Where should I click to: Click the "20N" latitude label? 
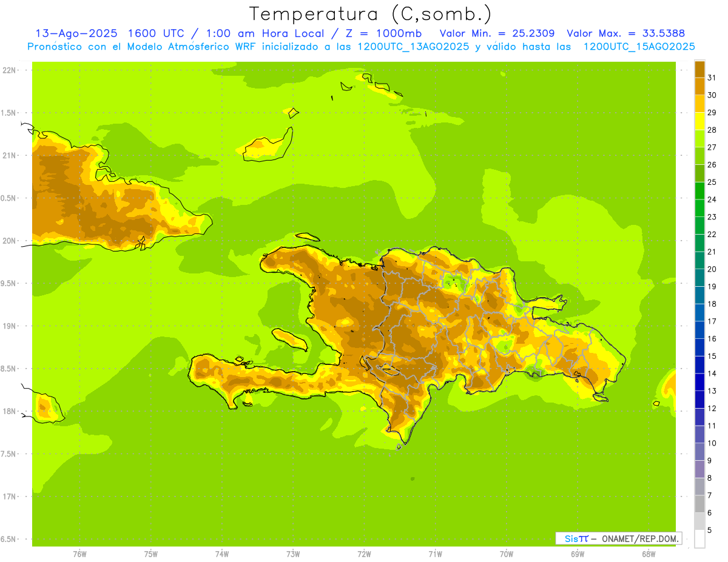pos(9,241)
